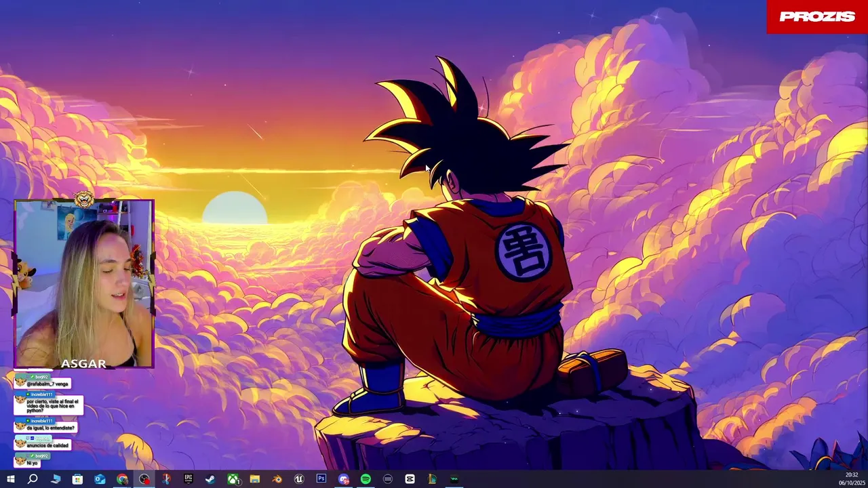Viewport: 868px width, 488px height.
Task: Launch Epic Games Launcher
Action: [x=189, y=479]
